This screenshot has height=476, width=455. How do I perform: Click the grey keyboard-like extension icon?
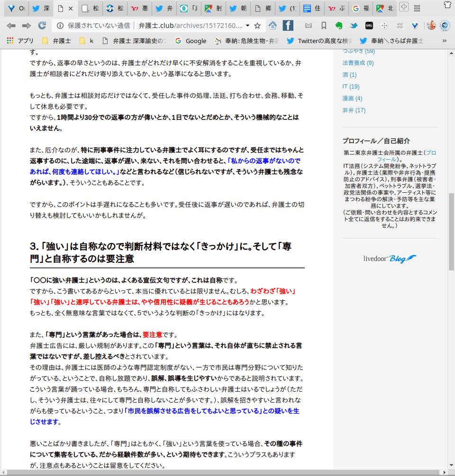pos(309,26)
